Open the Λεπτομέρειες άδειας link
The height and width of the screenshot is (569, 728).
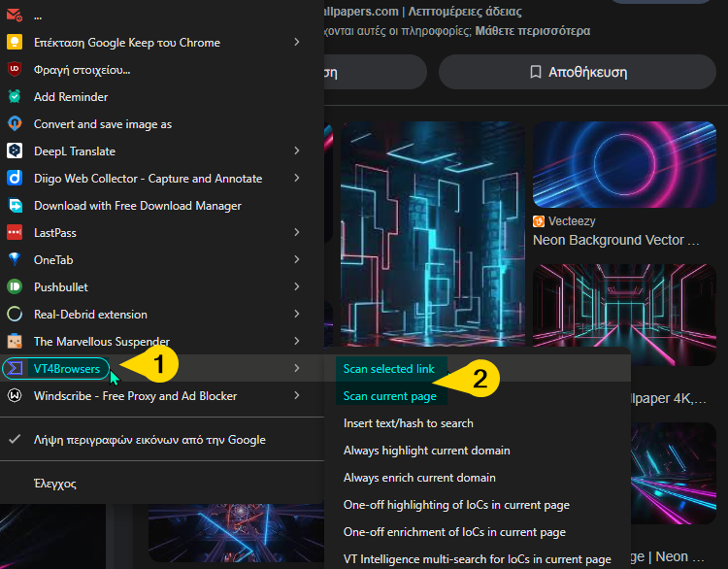(x=465, y=11)
